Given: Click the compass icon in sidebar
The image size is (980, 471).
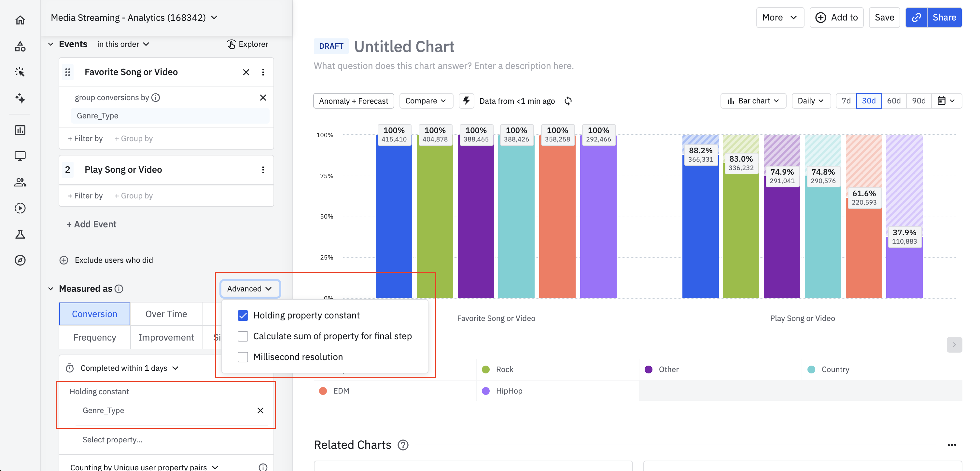Looking at the screenshot, I should pos(20,260).
